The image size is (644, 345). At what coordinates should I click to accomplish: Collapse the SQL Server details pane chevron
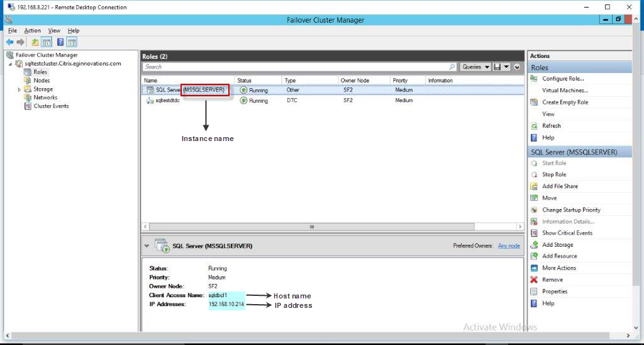tap(147, 246)
